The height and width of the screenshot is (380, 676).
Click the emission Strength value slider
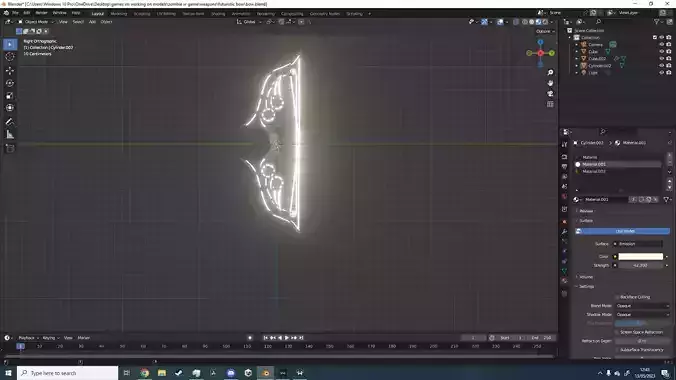(641, 265)
